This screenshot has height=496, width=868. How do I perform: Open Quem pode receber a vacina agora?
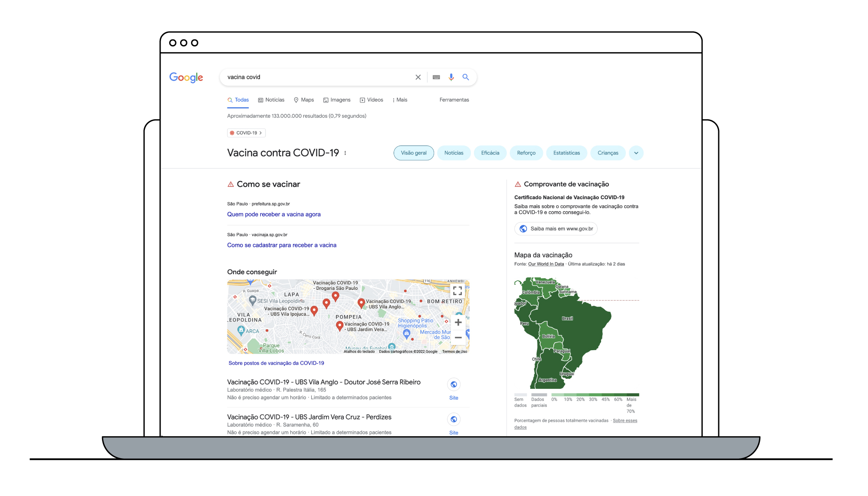click(274, 214)
